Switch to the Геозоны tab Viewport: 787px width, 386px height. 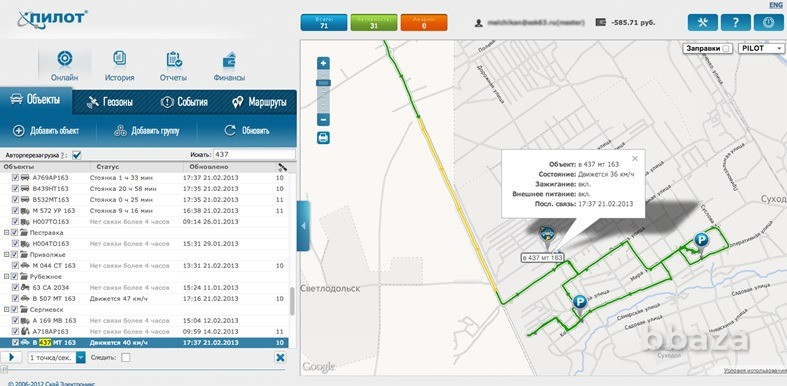[110, 102]
